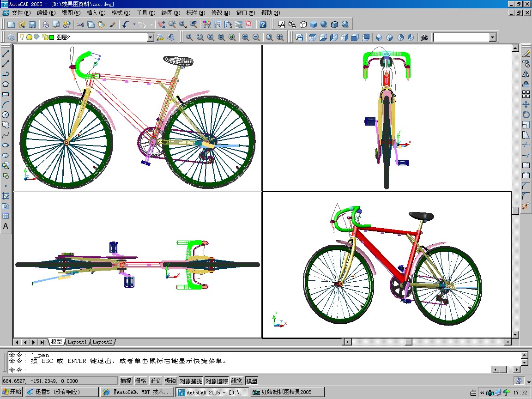Switch to the Layout2 tab

pos(102,342)
